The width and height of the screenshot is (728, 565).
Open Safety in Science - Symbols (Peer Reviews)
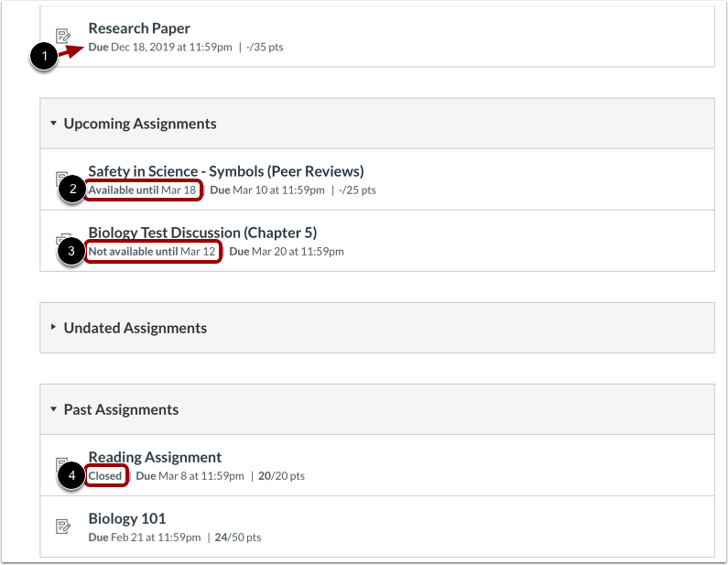226,171
